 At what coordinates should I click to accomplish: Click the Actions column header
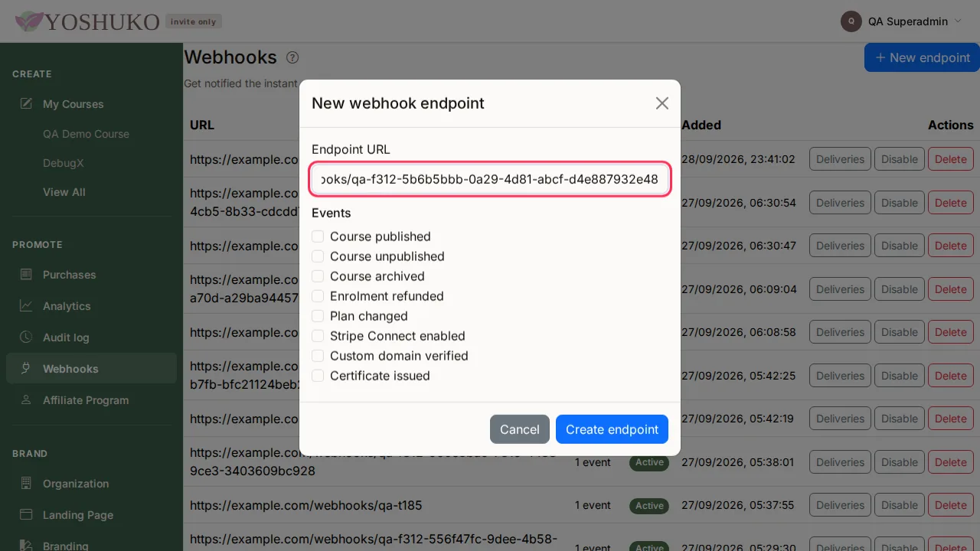point(951,125)
